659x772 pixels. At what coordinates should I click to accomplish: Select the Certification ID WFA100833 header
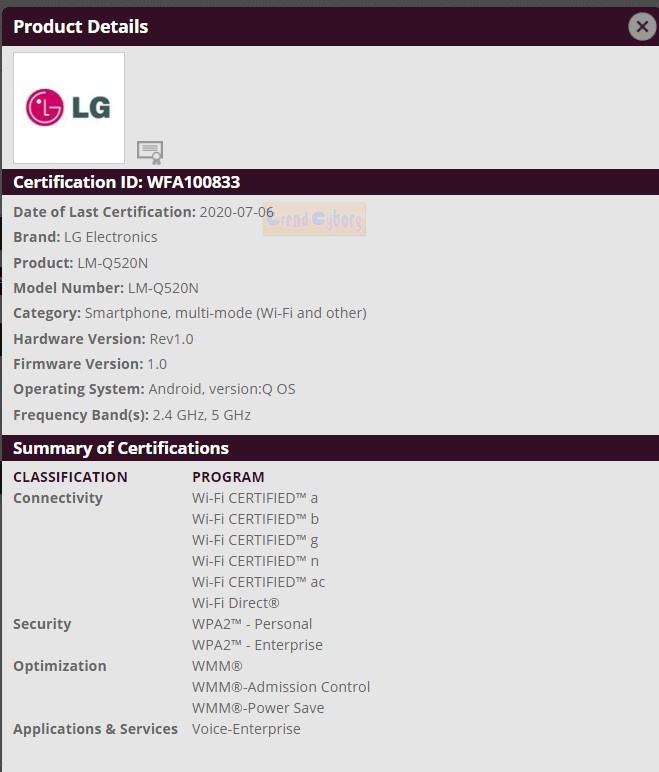click(127, 182)
